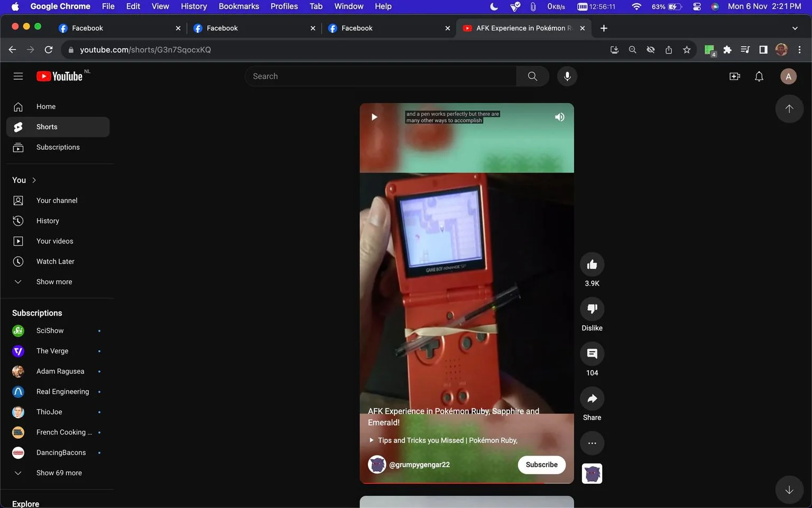
Task: Open YouTube notifications bell
Action: click(759, 77)
